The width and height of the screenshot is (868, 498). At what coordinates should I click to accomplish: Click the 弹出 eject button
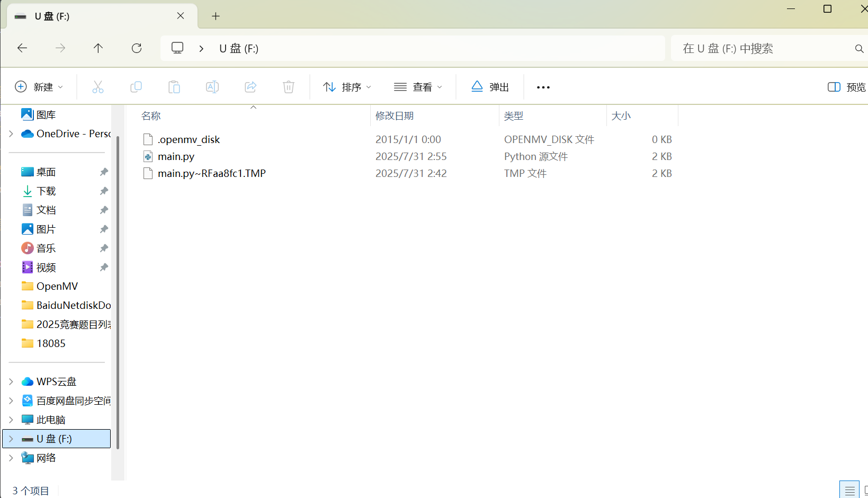pyautogui.click(x=490, y=87)
